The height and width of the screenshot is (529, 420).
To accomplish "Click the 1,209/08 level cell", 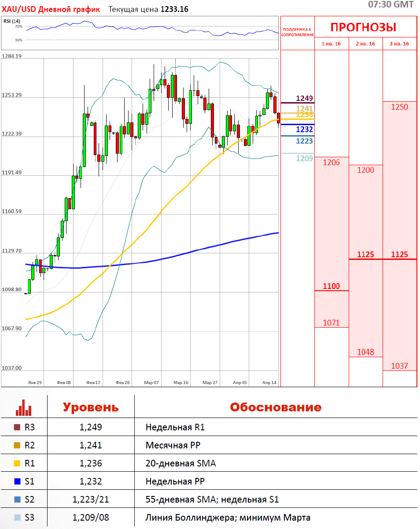I will coord(91,518).
